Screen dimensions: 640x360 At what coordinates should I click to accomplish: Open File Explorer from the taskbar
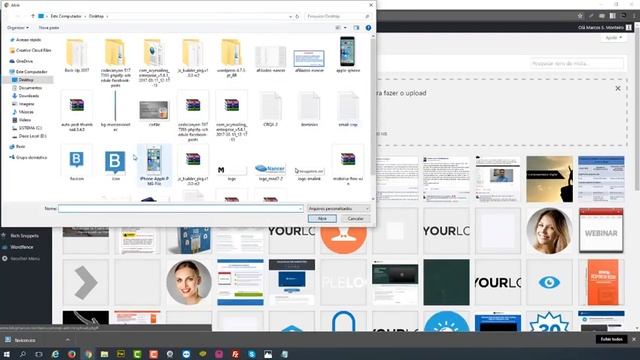[x=104, y=354]
